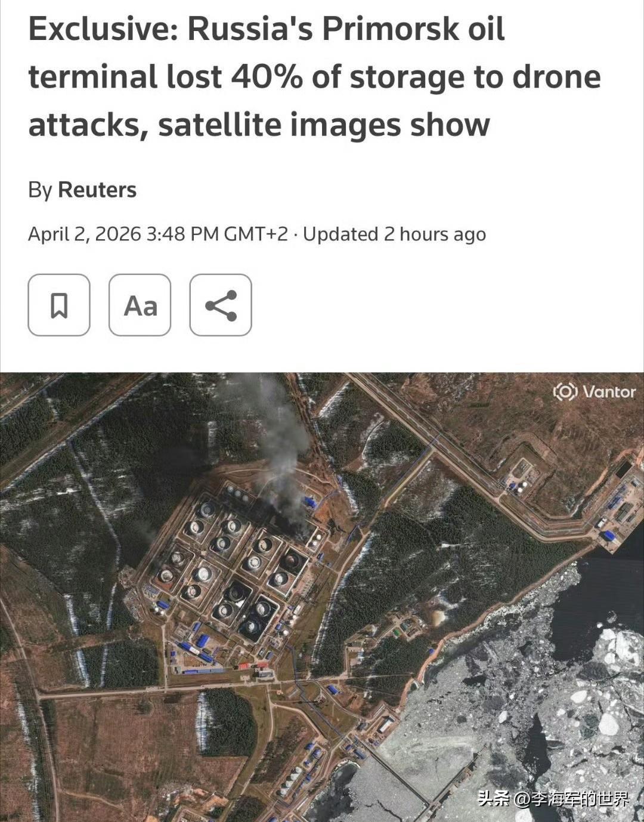Click the By label before Reuters

40,191
